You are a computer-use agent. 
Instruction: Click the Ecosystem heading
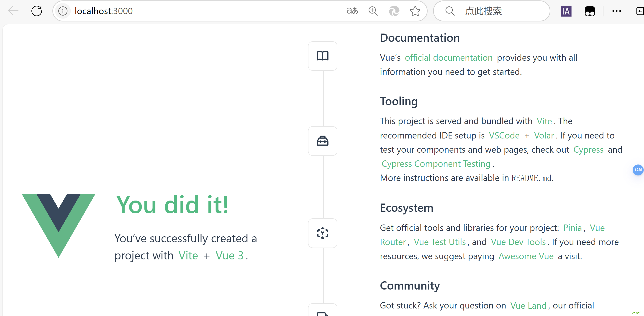coord(406,208)
